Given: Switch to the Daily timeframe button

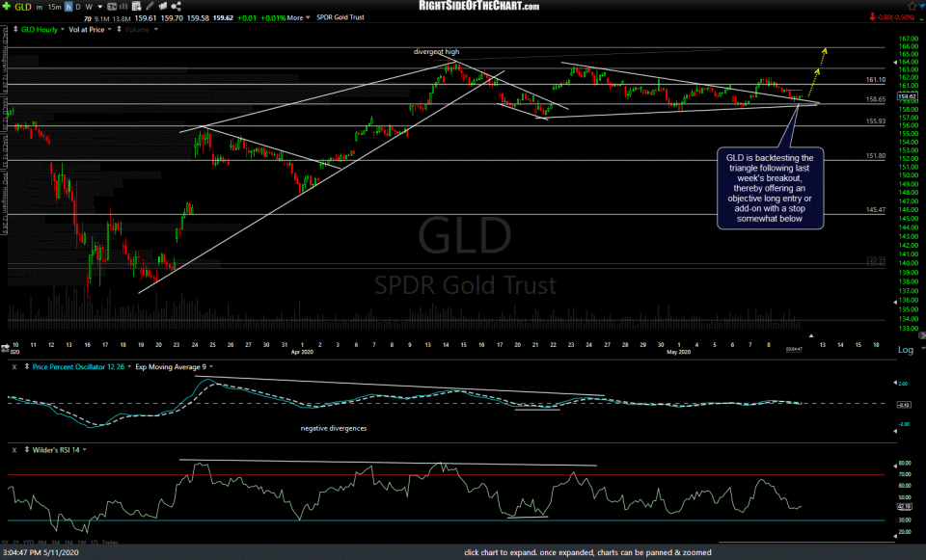Looking at the screenshot, I should click(x=76, y=8).
